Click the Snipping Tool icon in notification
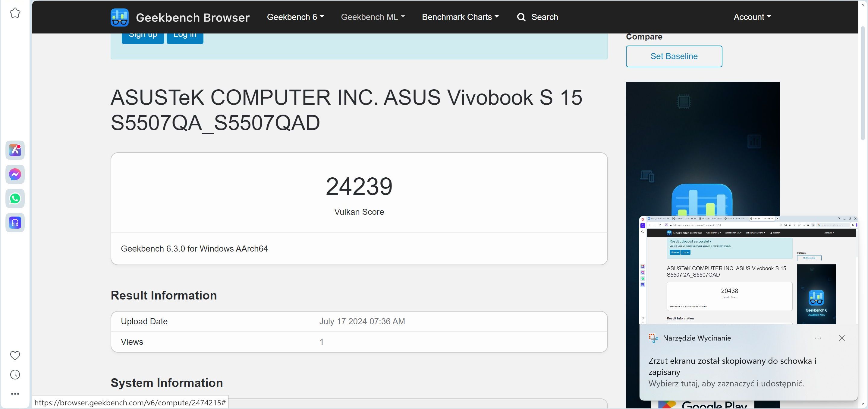The height and width of the screenshot is (409, 868). pyautogui.click(x=653, y=338)
